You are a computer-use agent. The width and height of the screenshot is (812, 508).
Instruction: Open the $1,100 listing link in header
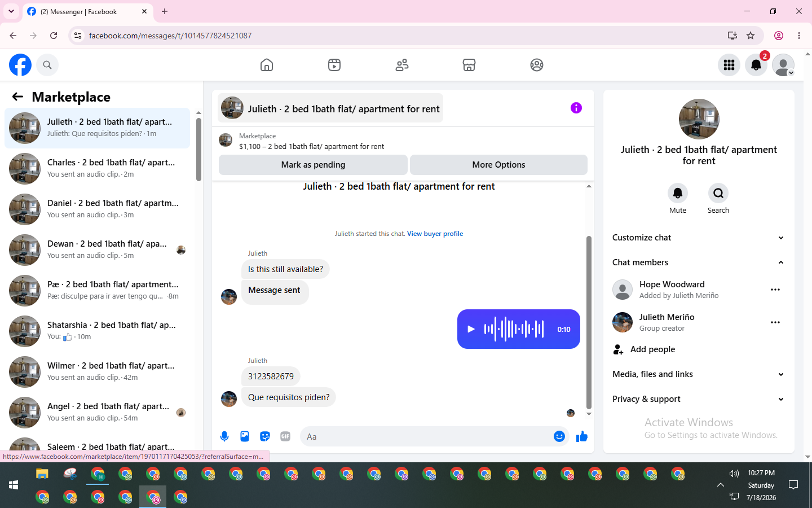point(311,146)
